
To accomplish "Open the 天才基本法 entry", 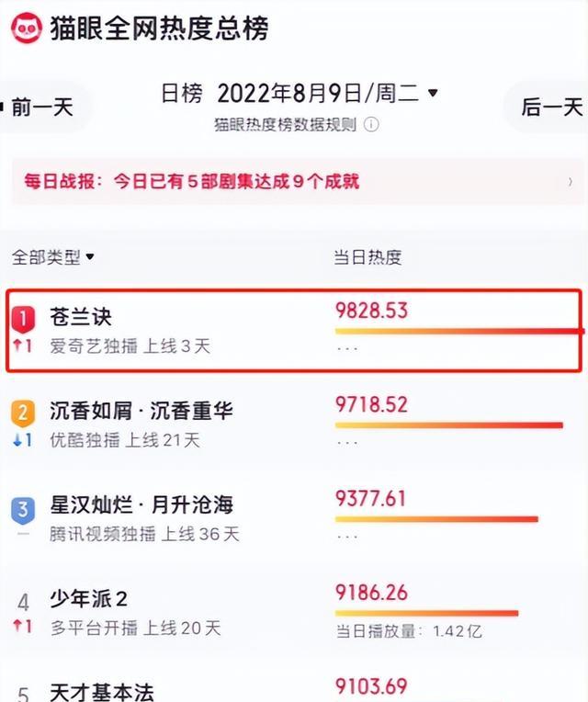I will click(x=102, y=692).
